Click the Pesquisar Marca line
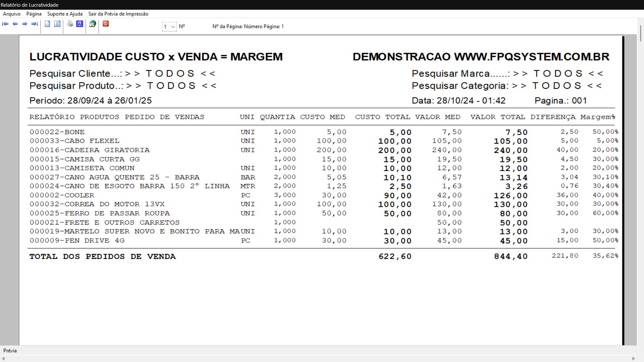The image size is (644, 362). [507, 73]
